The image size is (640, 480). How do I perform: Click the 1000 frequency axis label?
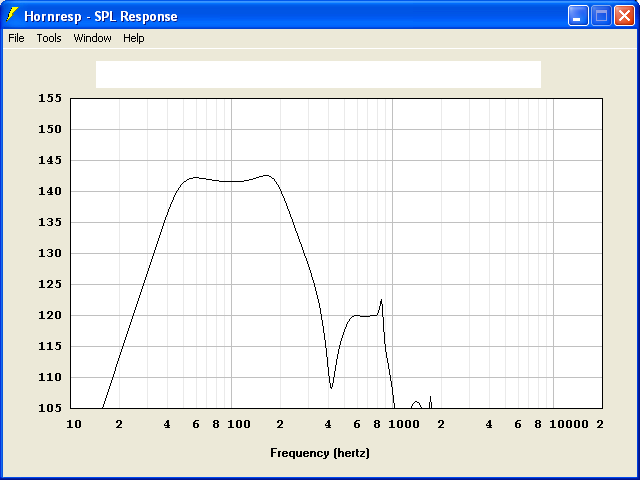(404, 424)
